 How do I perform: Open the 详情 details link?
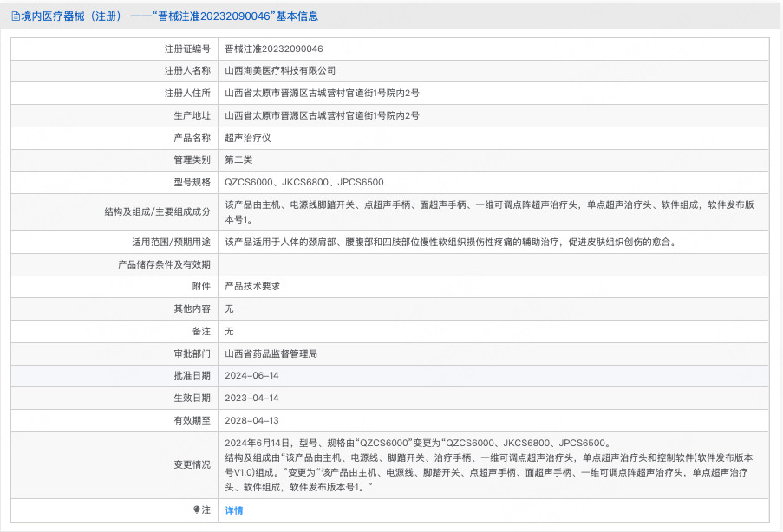coord(234,510)
